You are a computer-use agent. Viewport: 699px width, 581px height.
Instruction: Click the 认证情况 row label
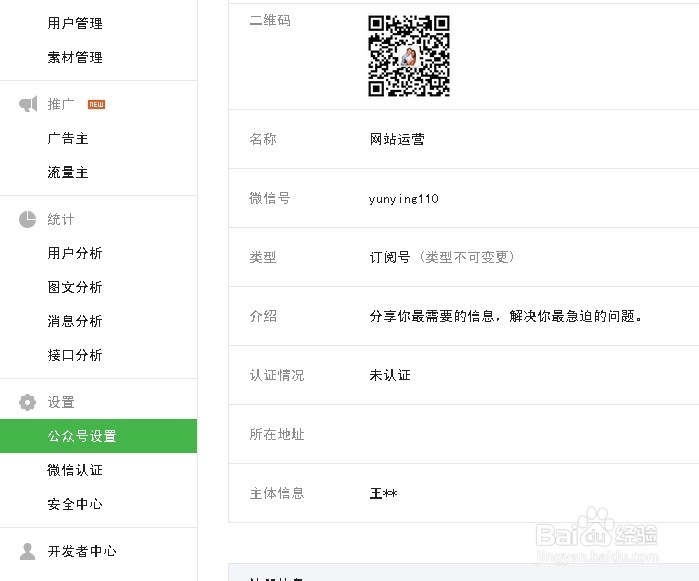tap(277, 375)
